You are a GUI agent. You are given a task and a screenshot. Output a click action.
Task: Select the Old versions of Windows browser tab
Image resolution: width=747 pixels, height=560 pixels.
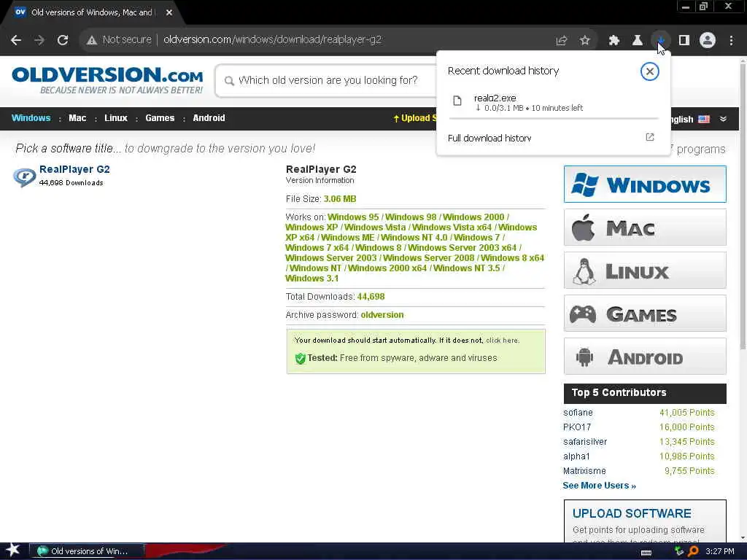click(91, 12)
